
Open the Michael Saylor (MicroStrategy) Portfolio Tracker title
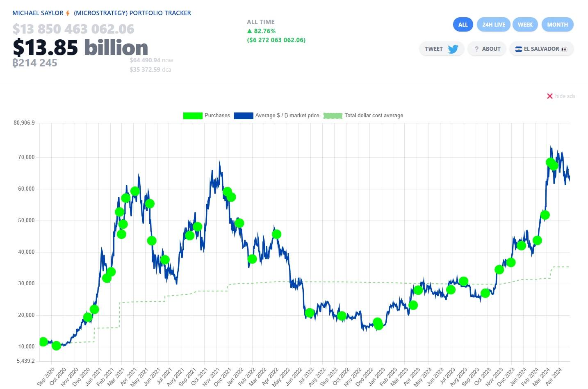(102, 13)
